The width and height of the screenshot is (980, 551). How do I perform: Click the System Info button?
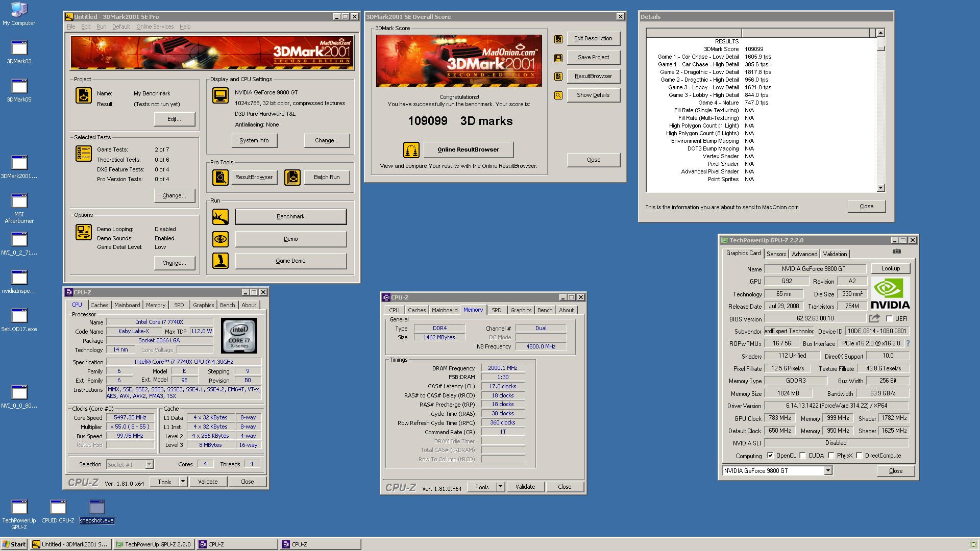(x=254, y=140)
